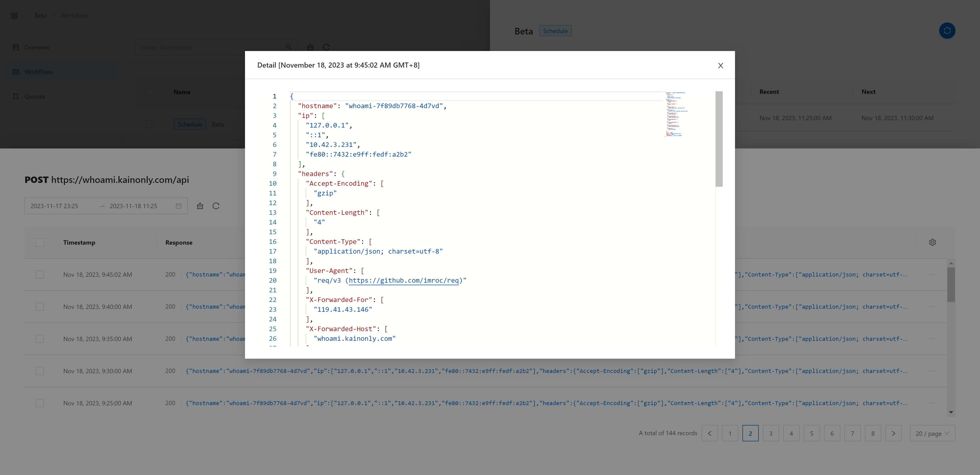
Task: Open the start date 2023-11-17 23:25 picker
Action: click(x=54, y=206)
